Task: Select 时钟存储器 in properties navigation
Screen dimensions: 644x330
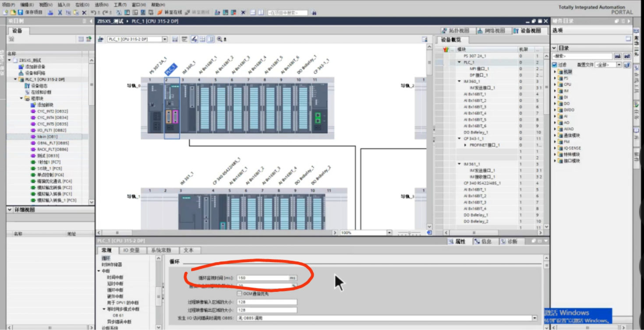Action: click(112, 265)
